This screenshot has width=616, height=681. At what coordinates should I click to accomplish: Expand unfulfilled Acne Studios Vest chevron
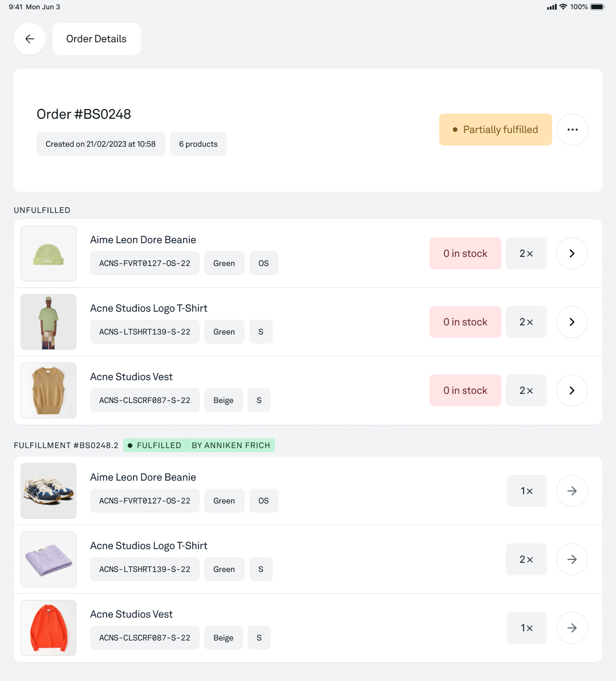[x=572, y=390]
